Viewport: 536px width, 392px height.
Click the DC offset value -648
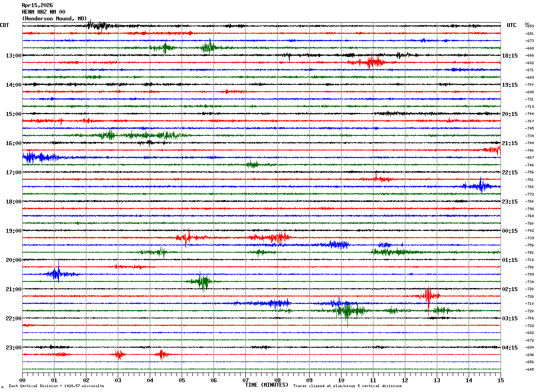coord(529,48)
